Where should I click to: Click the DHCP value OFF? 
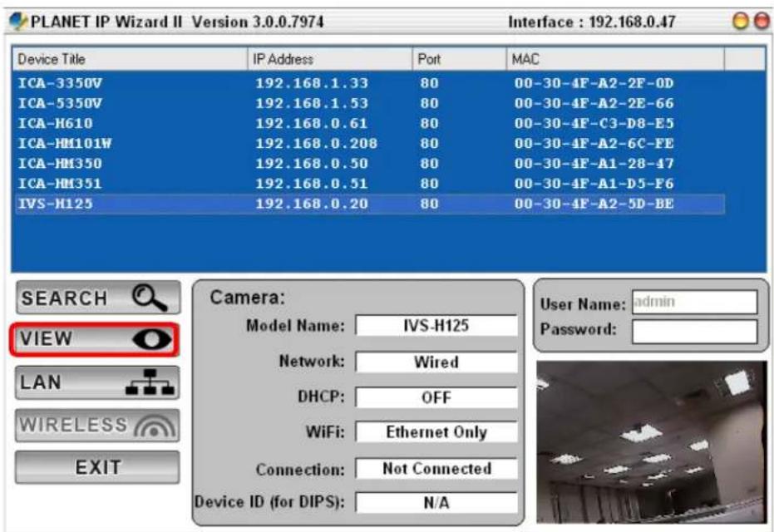pos(436,397)
